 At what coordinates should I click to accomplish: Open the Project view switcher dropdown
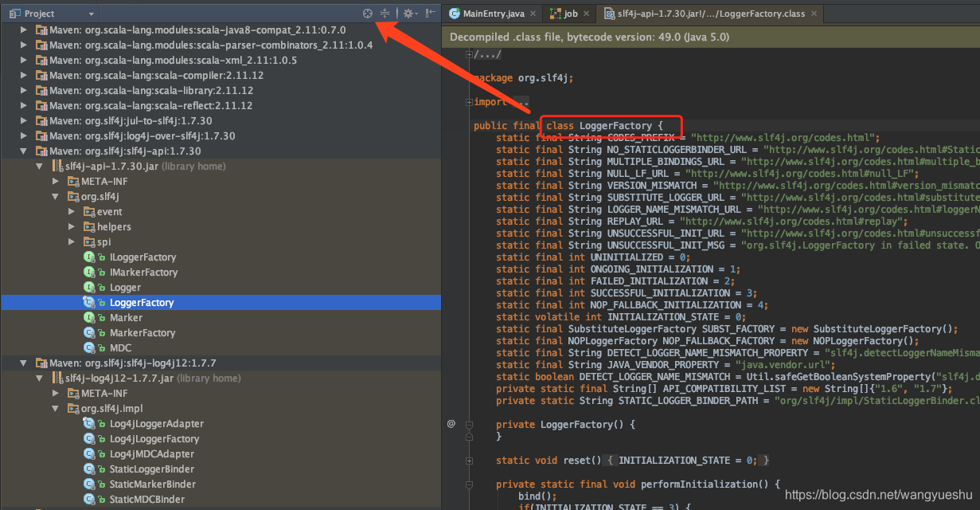tap(91, 13)
